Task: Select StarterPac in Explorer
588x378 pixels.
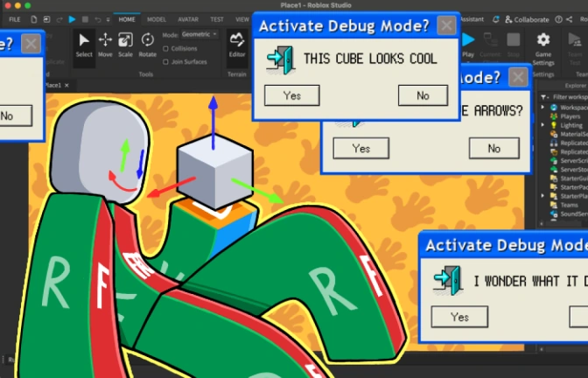Action: pyautogui.click(x=569, y=187)
